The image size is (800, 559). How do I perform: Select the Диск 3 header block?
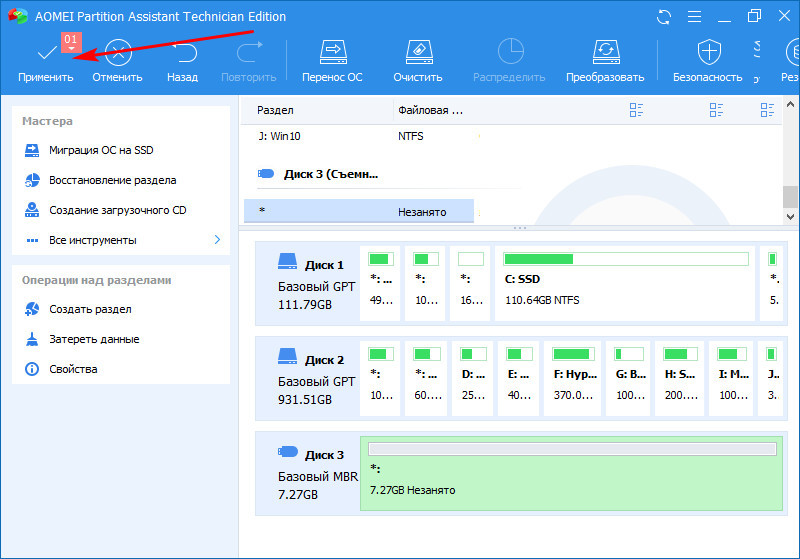pyautogui.click(x=309, y=473)
